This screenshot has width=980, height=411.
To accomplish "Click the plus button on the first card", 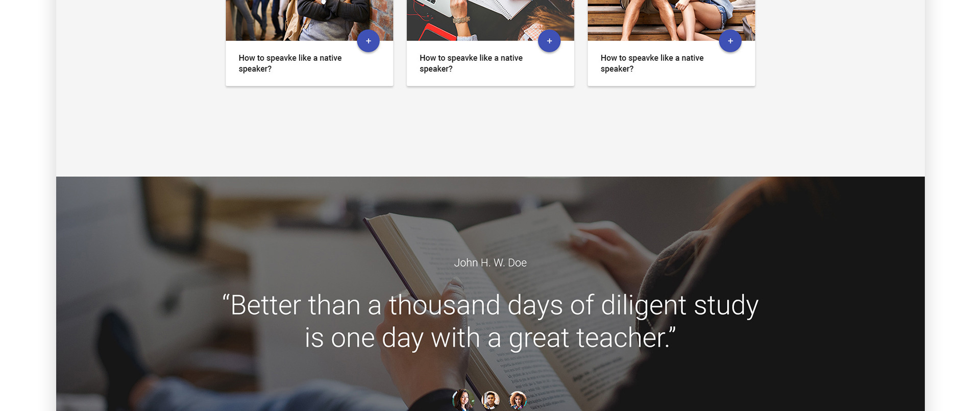I will (368, 41).
